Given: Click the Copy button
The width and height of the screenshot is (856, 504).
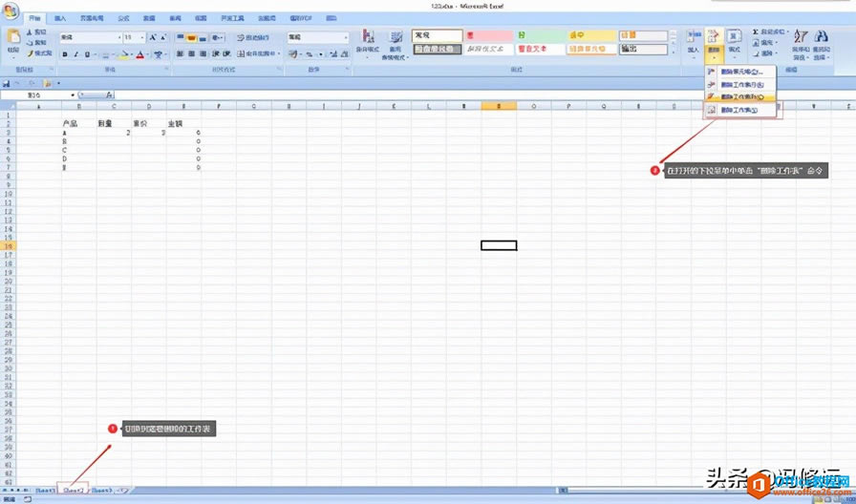Looking at the screenshot, I should pos(37,43).
